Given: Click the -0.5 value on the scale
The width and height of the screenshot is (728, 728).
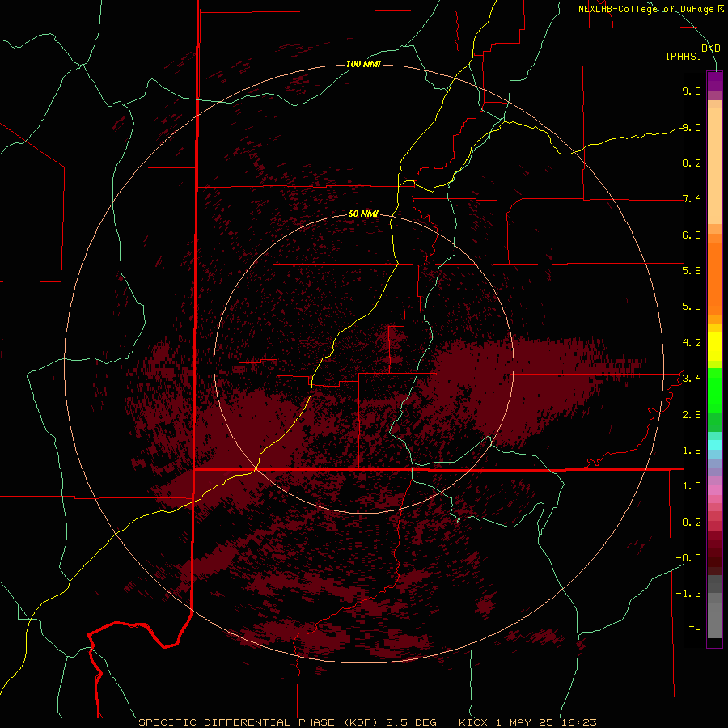Looking at the screenshot, I should pyautogui.click(x=688, y=557).
